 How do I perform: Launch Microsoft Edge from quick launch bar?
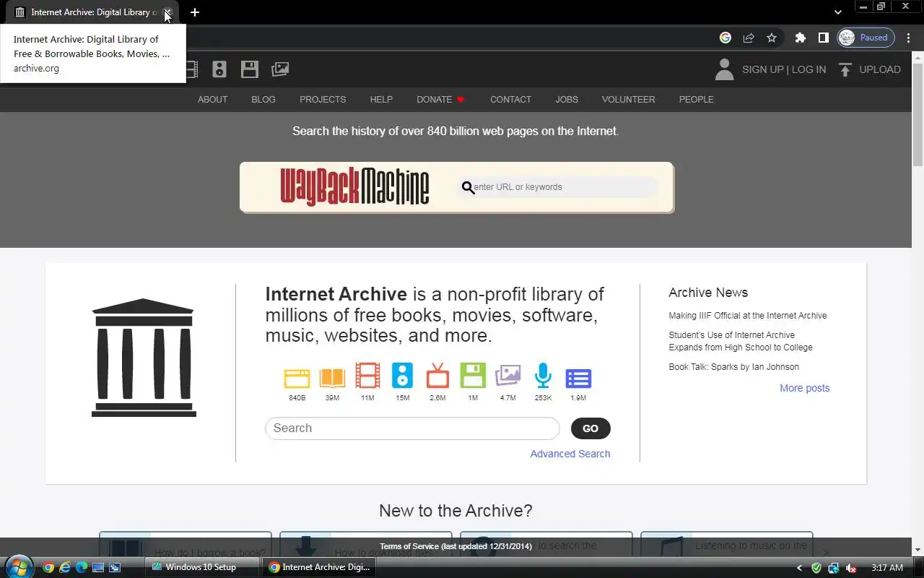coord(82,567)
